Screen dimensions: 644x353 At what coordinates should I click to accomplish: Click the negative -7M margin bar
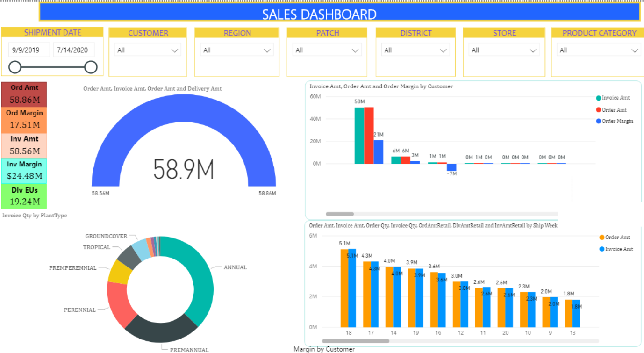click(451, 167)
